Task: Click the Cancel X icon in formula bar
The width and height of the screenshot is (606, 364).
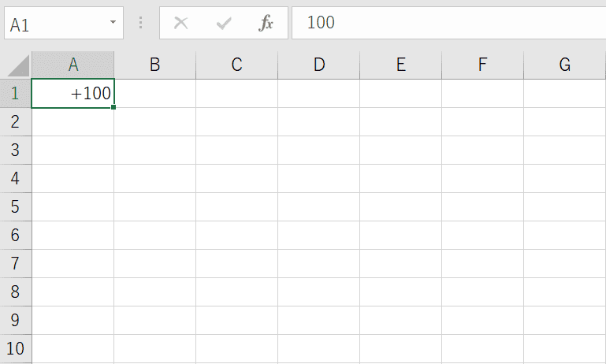Action: tap(181, 23)
